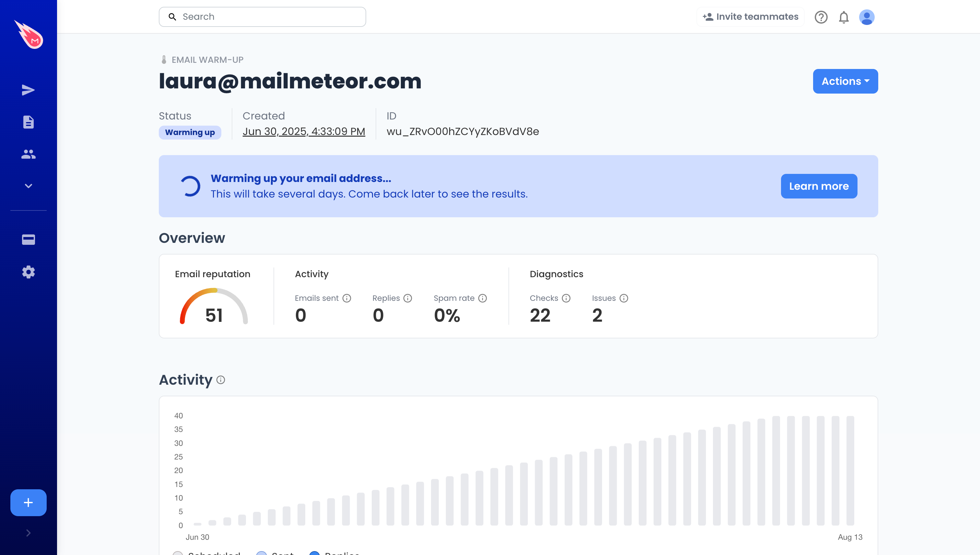Click the search magnifier icon

click(x=172, y=17)
